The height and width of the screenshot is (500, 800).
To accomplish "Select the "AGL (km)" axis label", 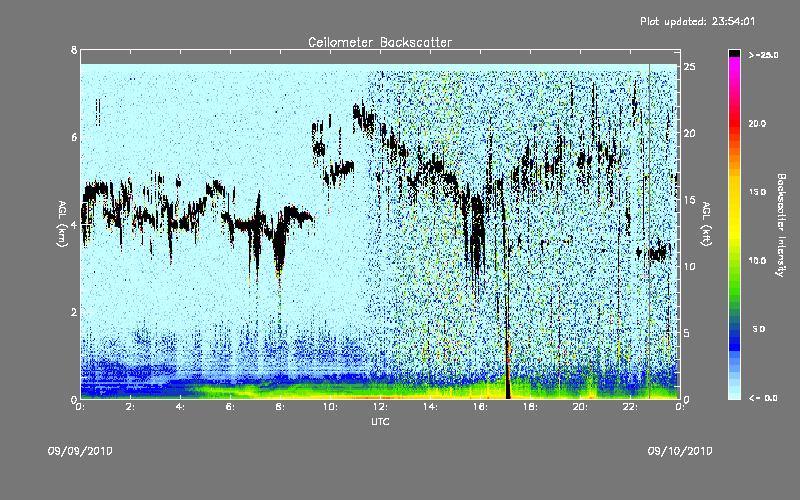I will pos(62,223).
